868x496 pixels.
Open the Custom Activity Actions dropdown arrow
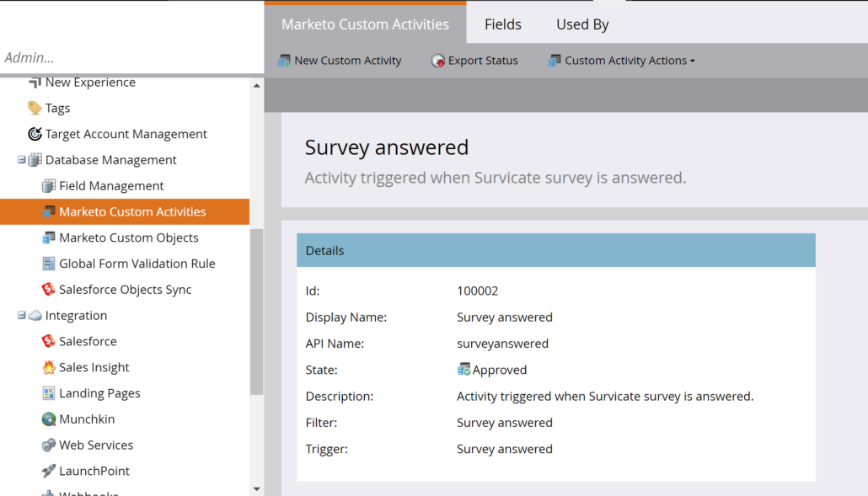(693, 61)
